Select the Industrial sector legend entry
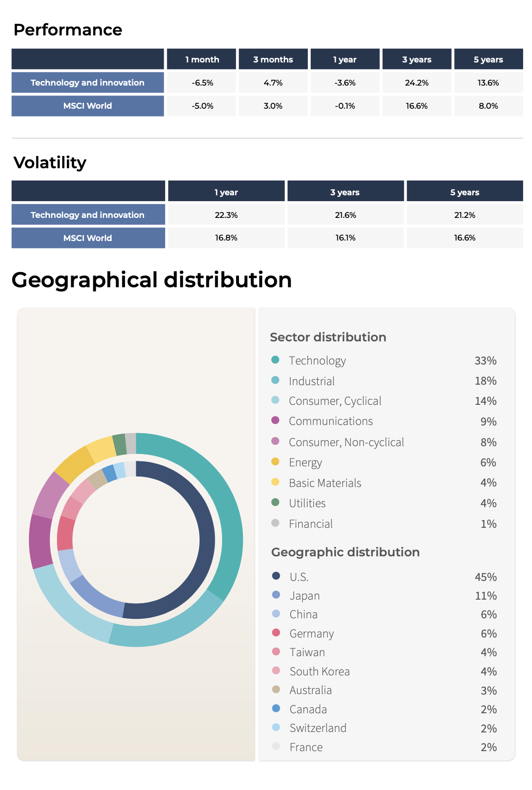The height and width of the screenshot is (790, 532). (384, 381)
